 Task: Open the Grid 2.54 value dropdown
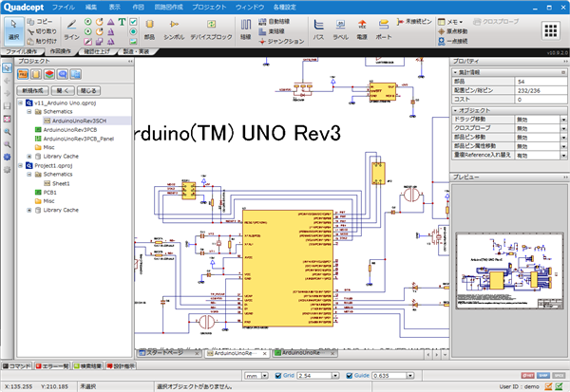pos(335,376)
